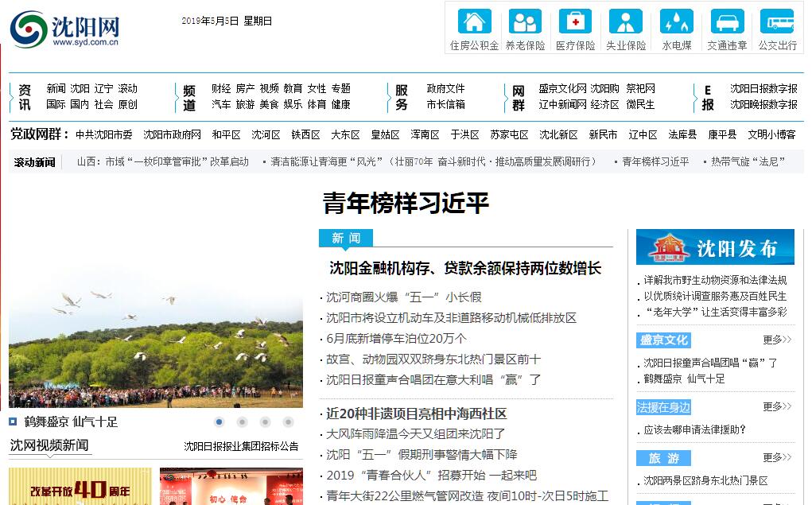Screen dimensions: 812x505
Task: Open headline 青年榜样习近平
Action: [x=406, y=203]
